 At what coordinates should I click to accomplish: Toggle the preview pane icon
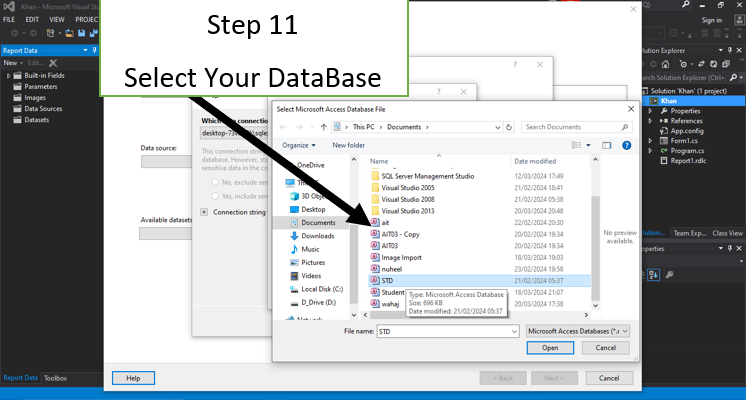pos(607,145)
